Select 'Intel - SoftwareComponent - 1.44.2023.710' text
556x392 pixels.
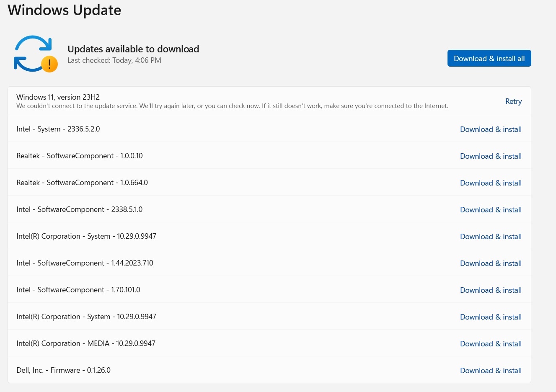click(x=85, y=263)
